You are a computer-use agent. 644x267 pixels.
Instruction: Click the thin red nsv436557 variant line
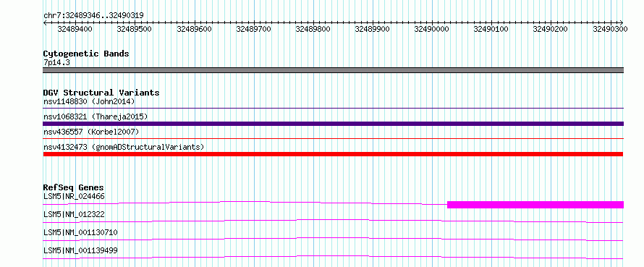(333, 139)
